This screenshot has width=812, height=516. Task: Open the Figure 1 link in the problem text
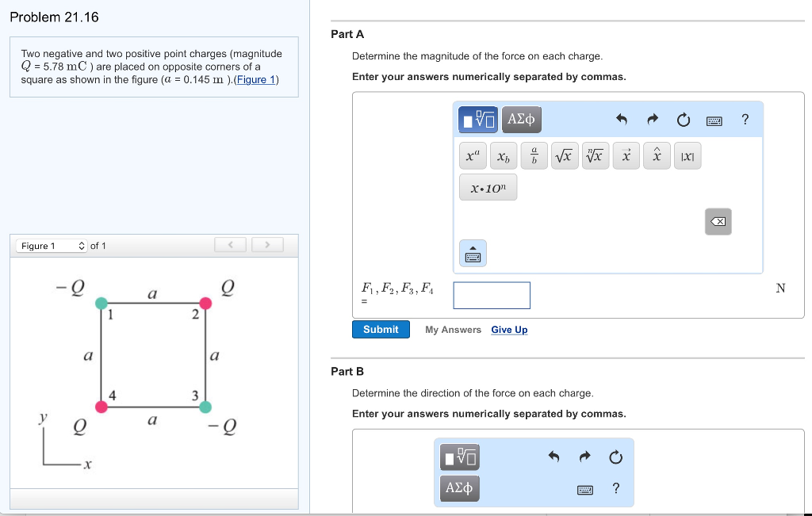coord(255,78)
